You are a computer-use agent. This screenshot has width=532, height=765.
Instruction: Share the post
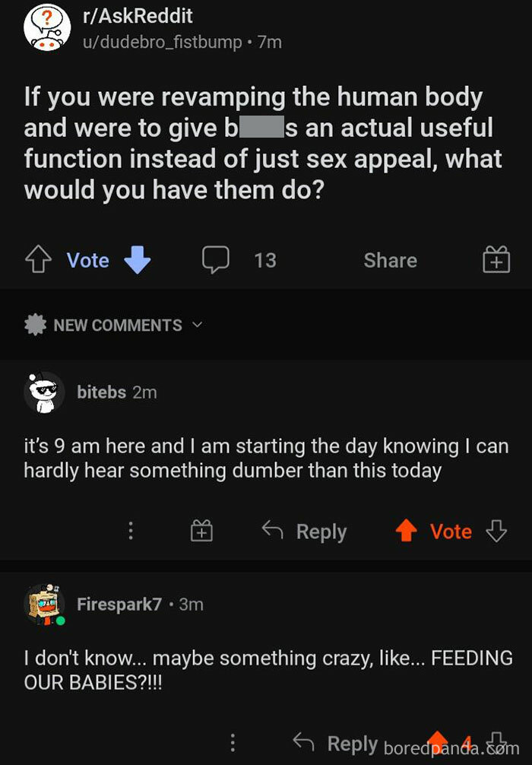[389, 260]
